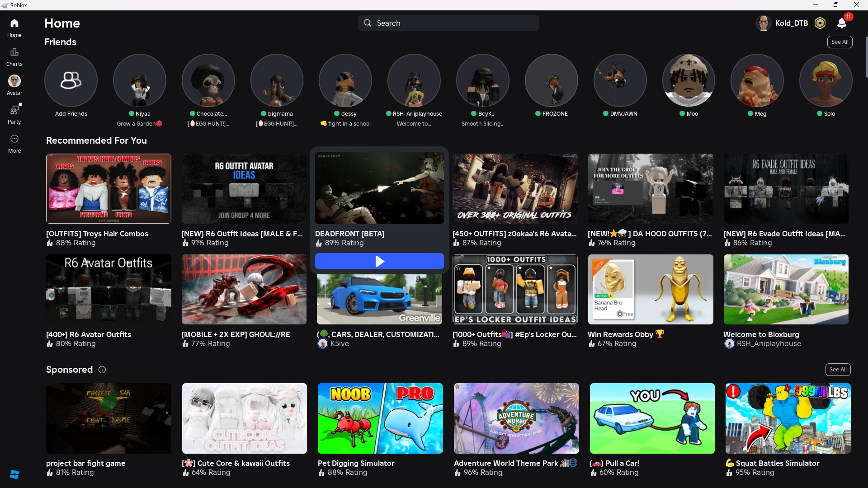Open the Party sidebar icon

tap(14, 110)
